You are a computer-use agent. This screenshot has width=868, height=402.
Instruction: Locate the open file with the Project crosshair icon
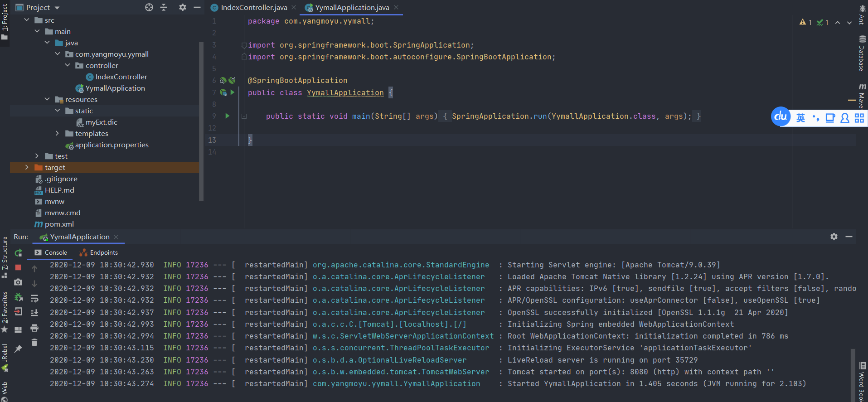pos(149,7)
